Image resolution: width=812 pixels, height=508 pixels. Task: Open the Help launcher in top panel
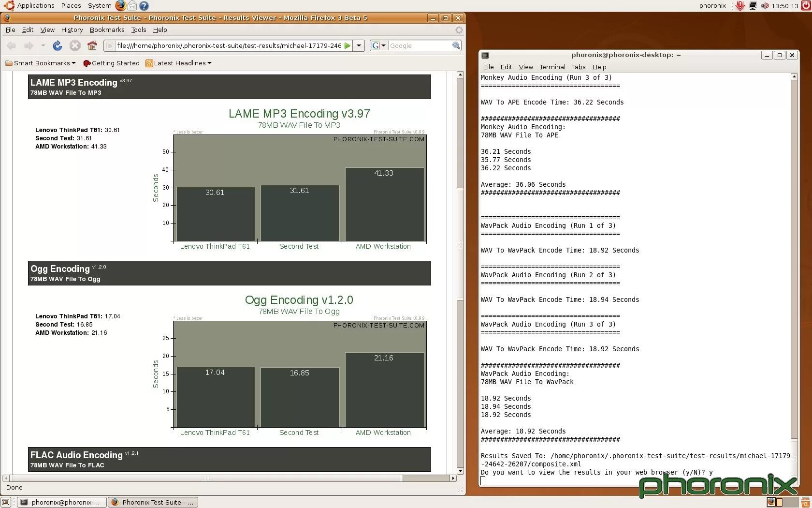tap(144, 6)
